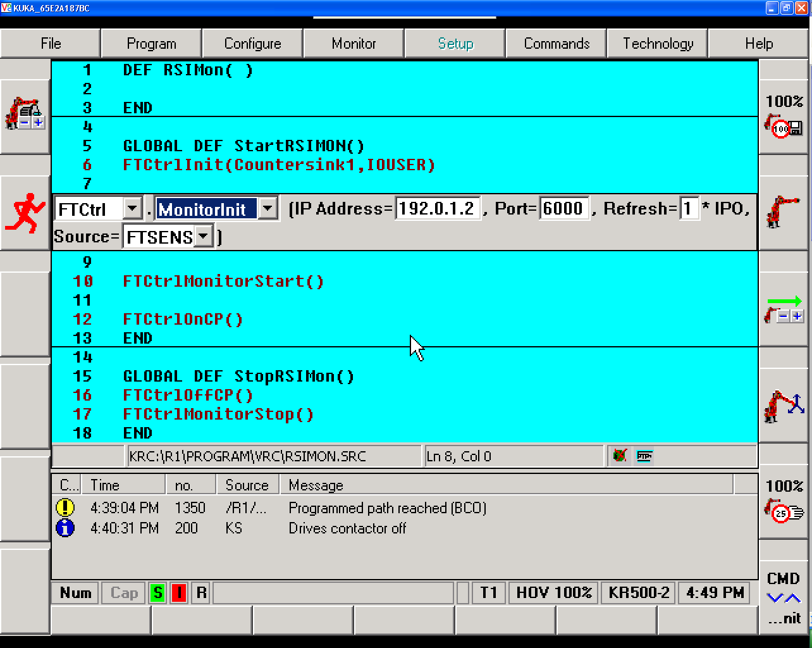Open the Configure menu
This screenshot has height=648, width=812.
pos(252,44)
